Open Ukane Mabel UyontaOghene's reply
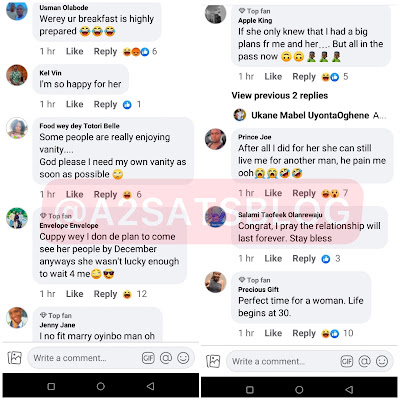400x400 pixels. coord(310,115)
